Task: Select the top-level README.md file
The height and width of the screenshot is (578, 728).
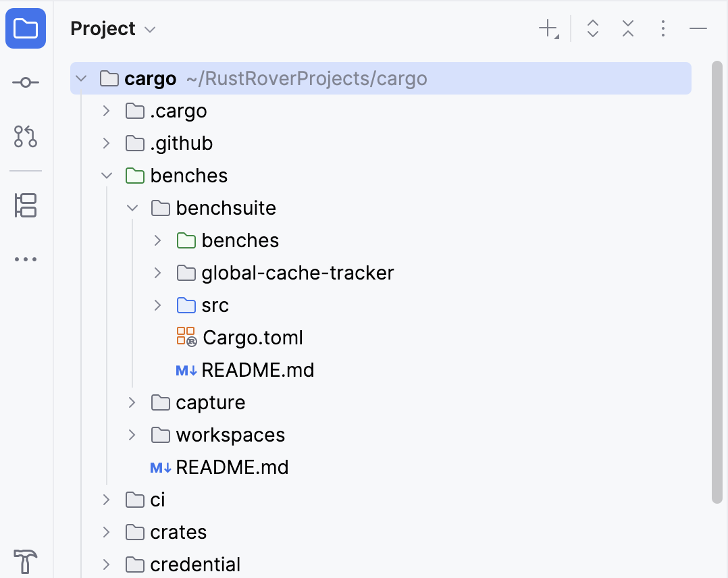Action: pos(231,467)
